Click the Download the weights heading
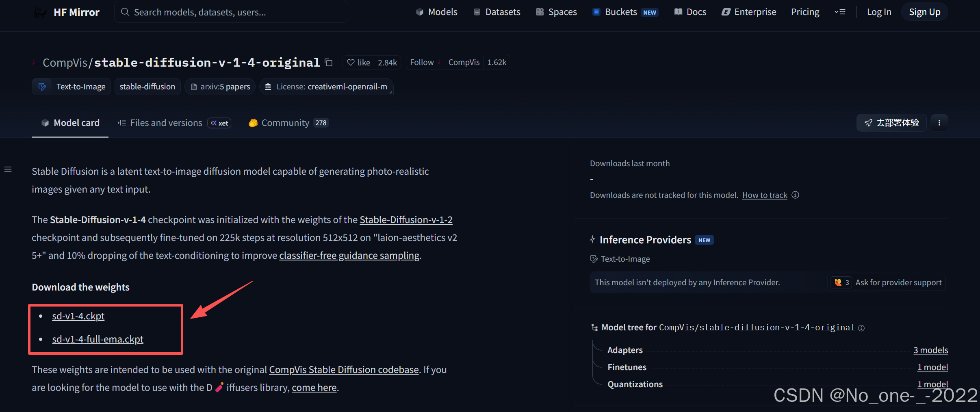980x412 pixels. pyautogui.click(x=80, y=287)
